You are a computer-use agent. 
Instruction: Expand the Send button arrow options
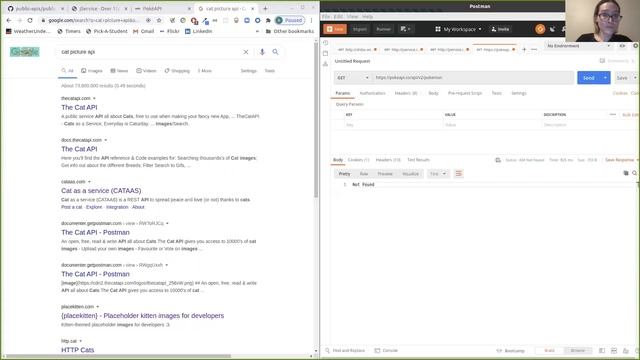click(605, 78)
